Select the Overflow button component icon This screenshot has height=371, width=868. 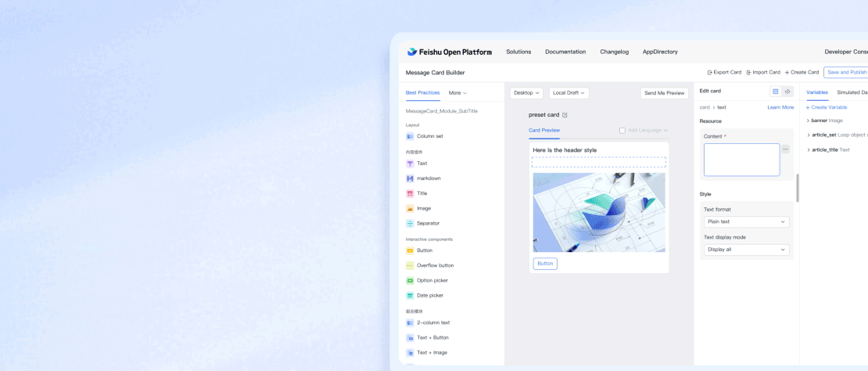click(410, 265)
